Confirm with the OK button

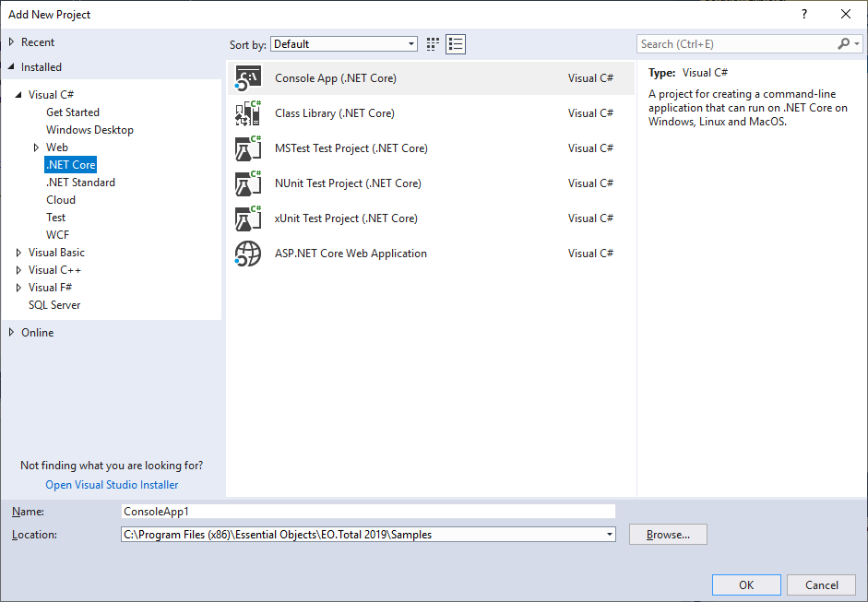[x=746, y=584]
